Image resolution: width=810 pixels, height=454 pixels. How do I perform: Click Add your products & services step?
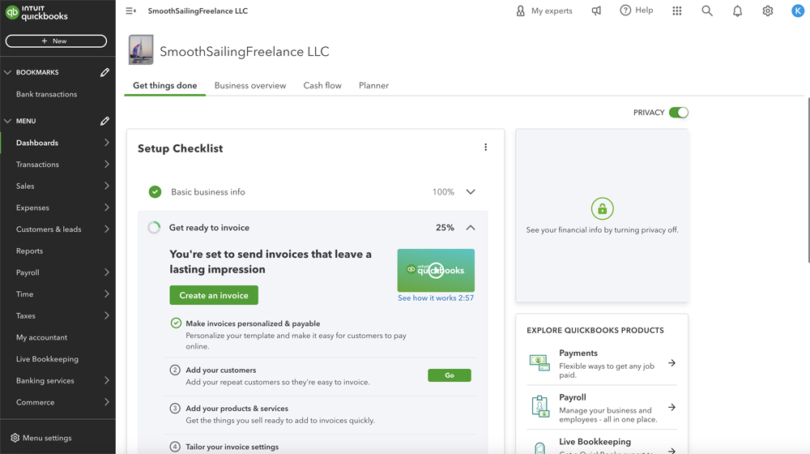coord(237,409)
